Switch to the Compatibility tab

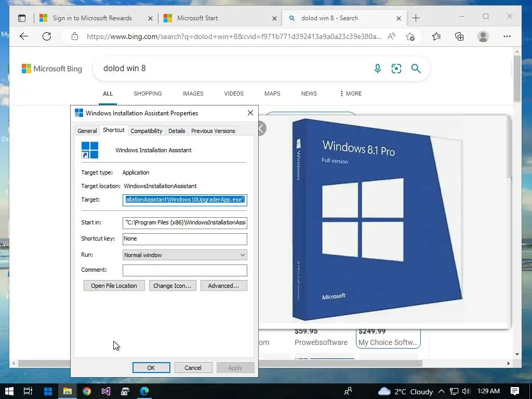pyautogui.click(x=146, y=131)
